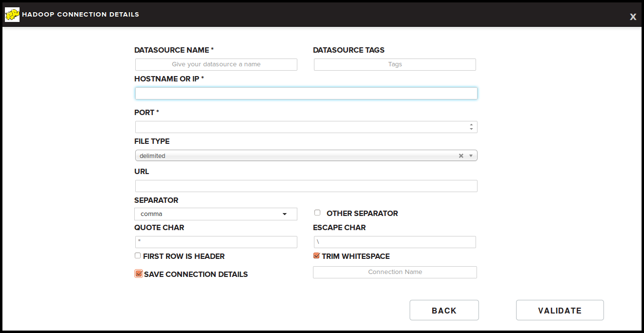Focus the Datasource Tags field
The width and height of the screenshot is (644, 333).
[395, 64]
